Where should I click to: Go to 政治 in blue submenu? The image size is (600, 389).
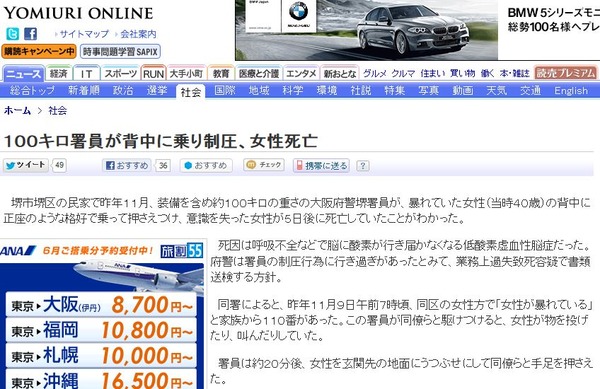point(123,91)
